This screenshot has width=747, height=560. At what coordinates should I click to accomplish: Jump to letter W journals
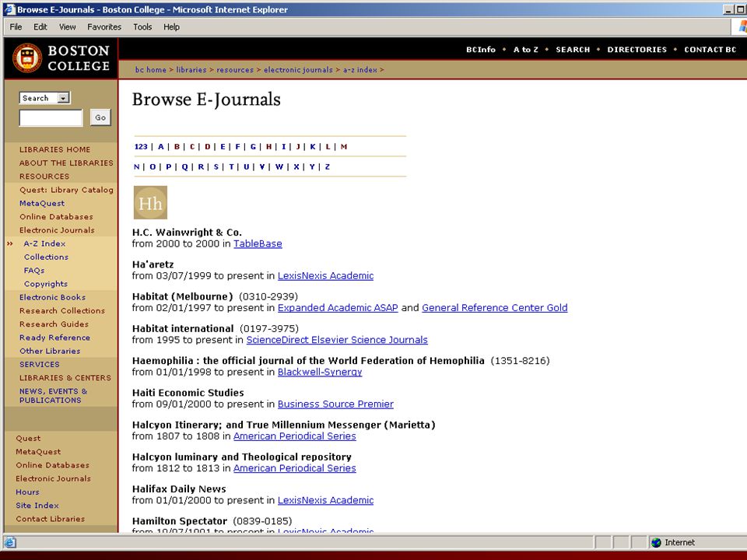pyautogui.click(x=279, y=166)
